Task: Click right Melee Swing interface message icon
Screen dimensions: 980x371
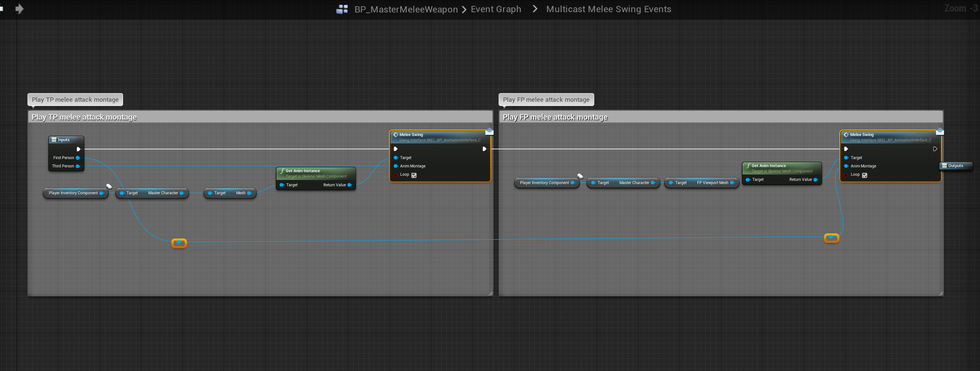Action: 940,132
